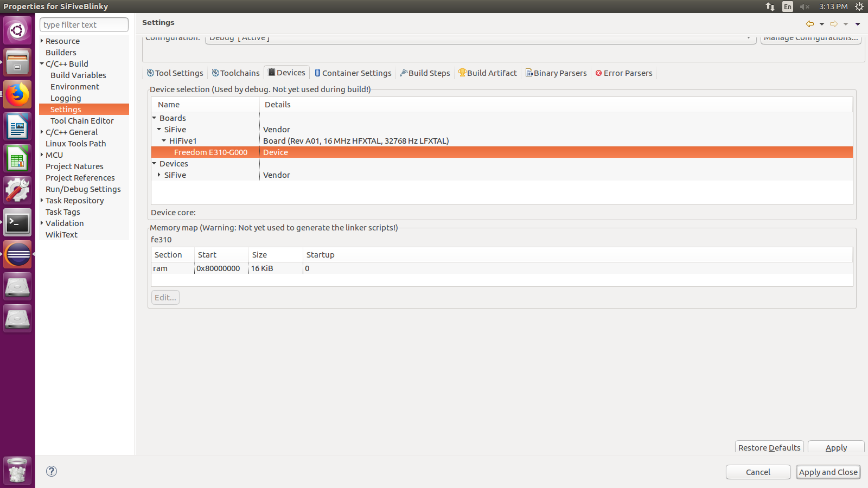Open Build Artifact tab
The width and height of the screenshot is (868, 488).
pyautogui.click(x=488, y=73)
